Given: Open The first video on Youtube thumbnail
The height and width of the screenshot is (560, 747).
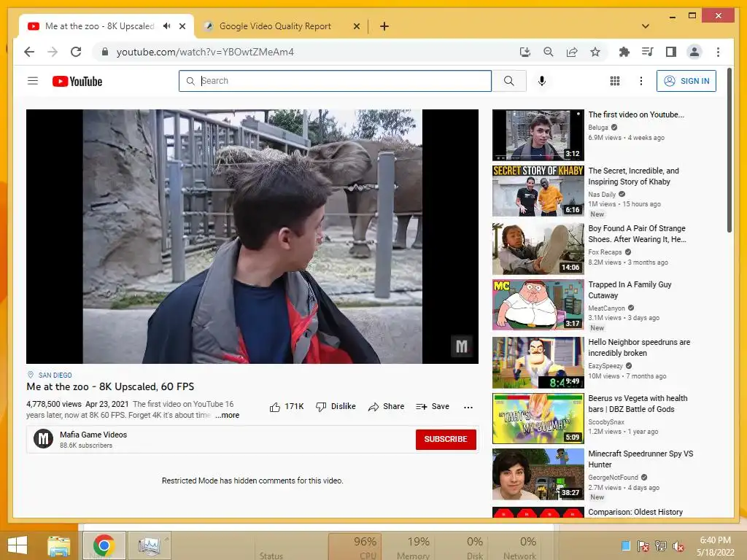Looking at the screenshot, I should pyautogui.click(x=538, y=135).
